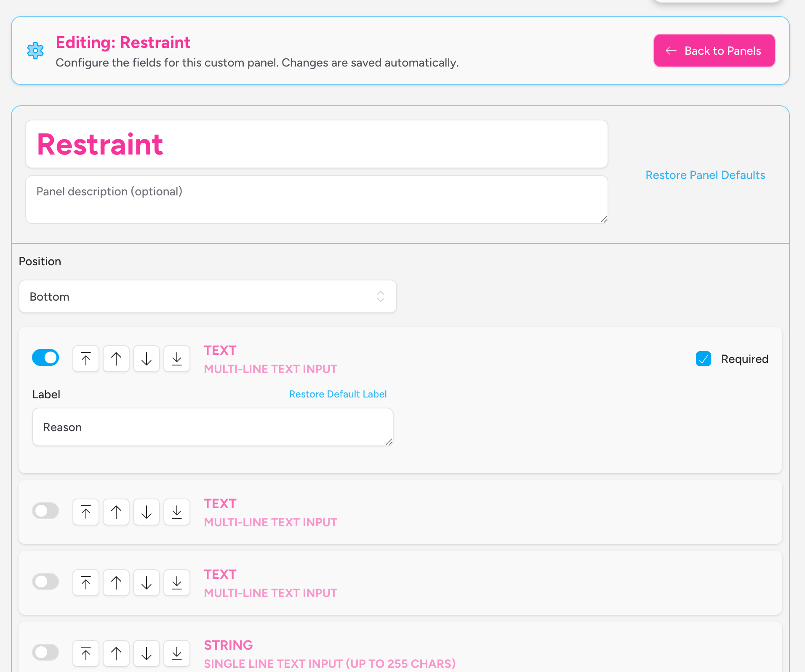The image size is (805, 672).
Task: Move the second TEXT field down
Action: coord(146,512)
